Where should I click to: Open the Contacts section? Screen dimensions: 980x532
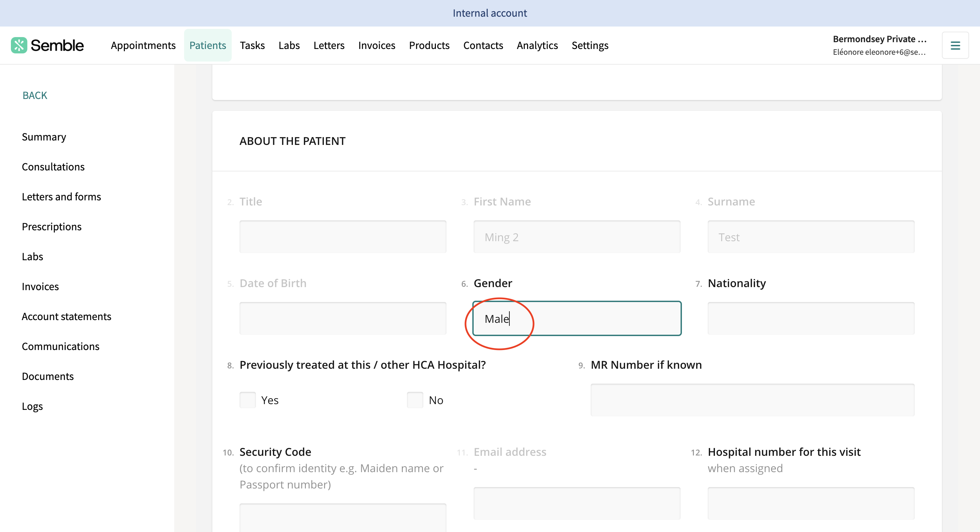(x=483, y=45)
